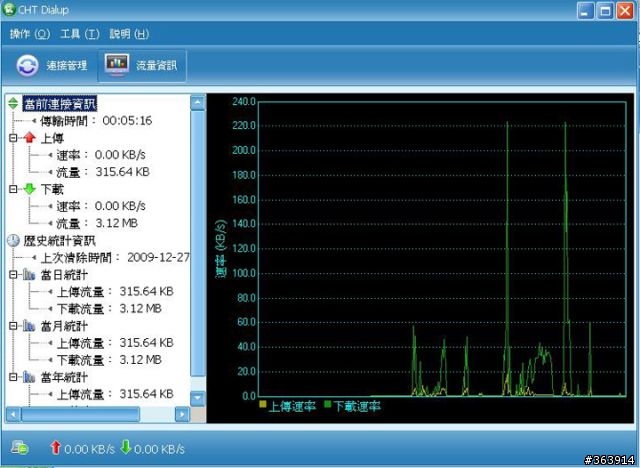
Task: Click the horizontal scroll right arrow
Action: (182, 415)
